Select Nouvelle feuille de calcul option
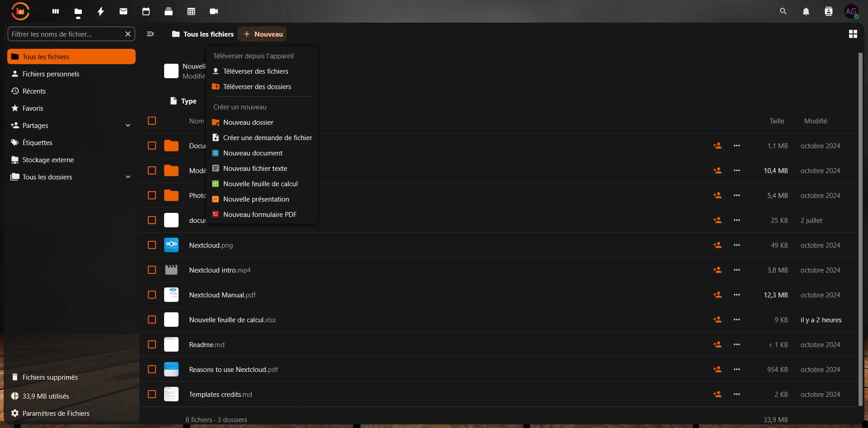Viewport: 868px width, 428px height. coord(260,184)
